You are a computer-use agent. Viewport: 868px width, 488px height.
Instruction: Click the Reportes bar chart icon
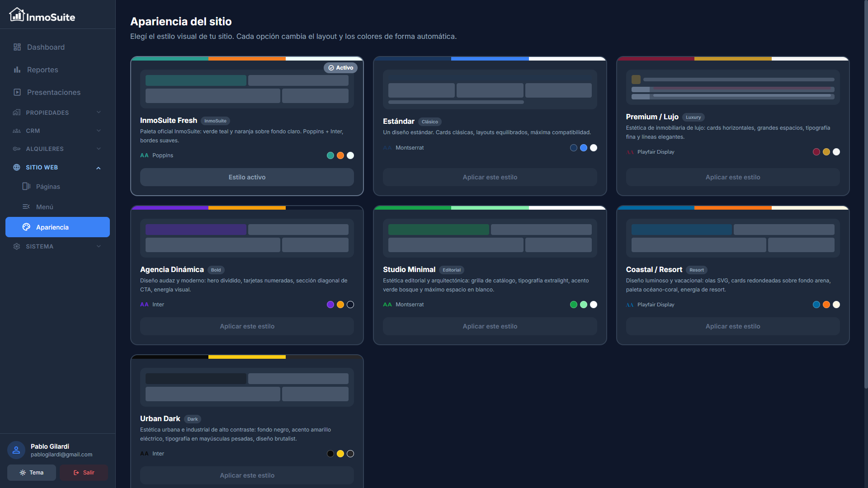point(17,70)
